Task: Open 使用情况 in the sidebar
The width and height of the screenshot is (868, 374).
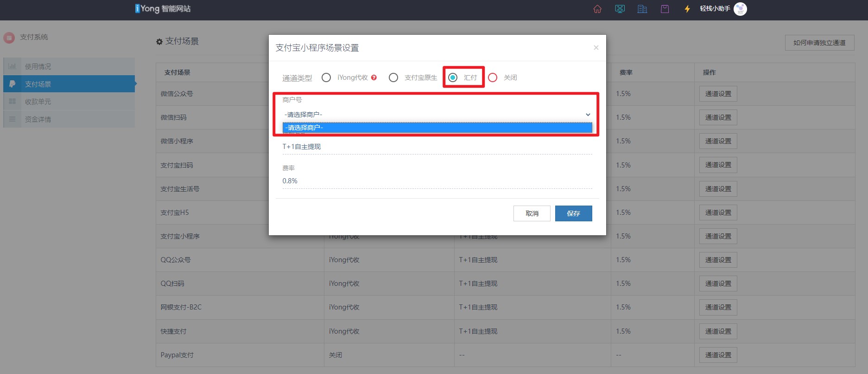Action: pos(69,66)
